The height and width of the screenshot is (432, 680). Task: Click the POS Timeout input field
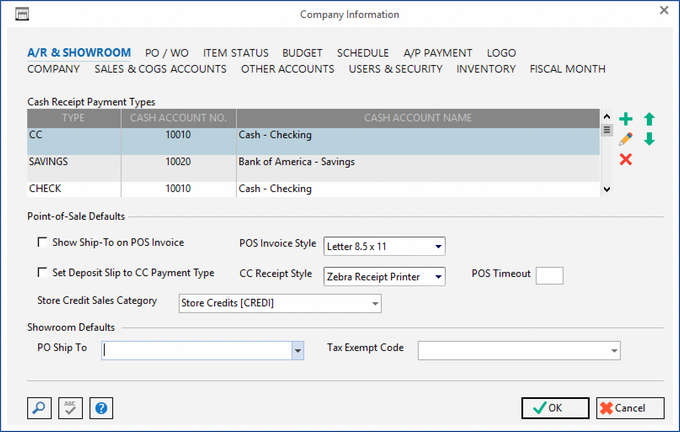(549, 276)
